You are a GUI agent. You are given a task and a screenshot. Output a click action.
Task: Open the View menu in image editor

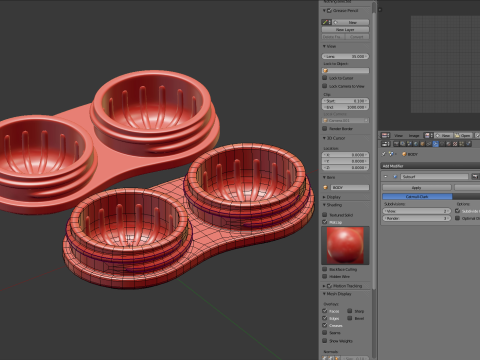pos(399,136)
